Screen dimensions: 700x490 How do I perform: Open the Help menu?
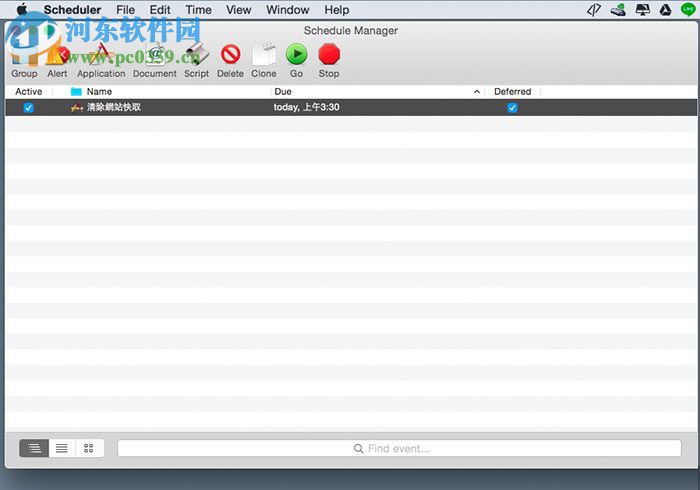click(x=337, y=9)
